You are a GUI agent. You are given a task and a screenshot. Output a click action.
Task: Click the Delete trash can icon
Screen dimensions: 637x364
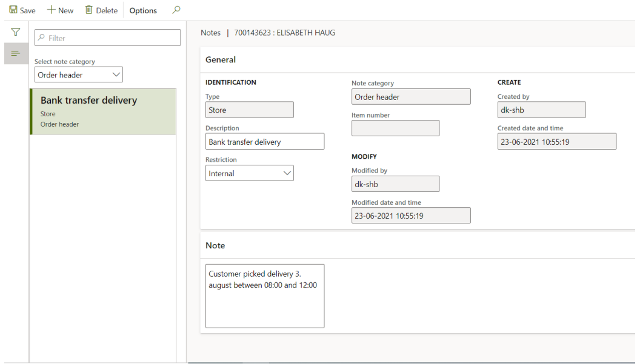[x=89, y=10]
